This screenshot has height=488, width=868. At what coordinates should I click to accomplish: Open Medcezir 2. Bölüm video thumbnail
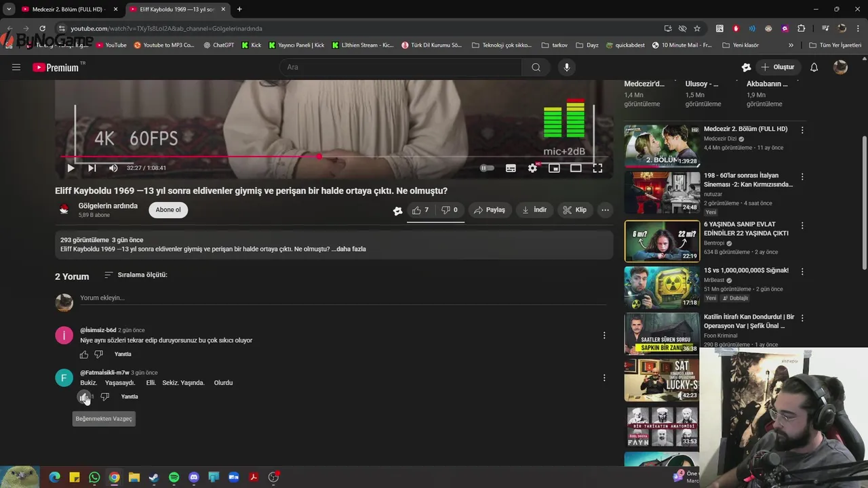662,146
